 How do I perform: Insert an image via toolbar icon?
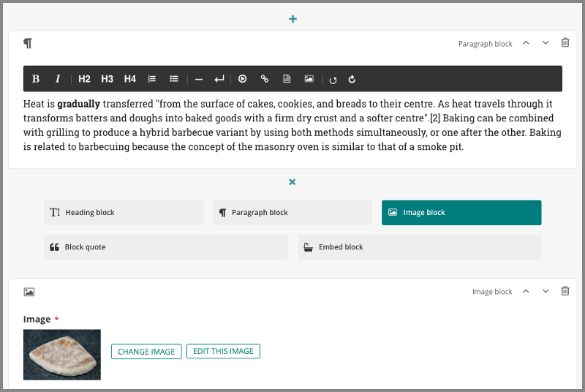point(309,79)
